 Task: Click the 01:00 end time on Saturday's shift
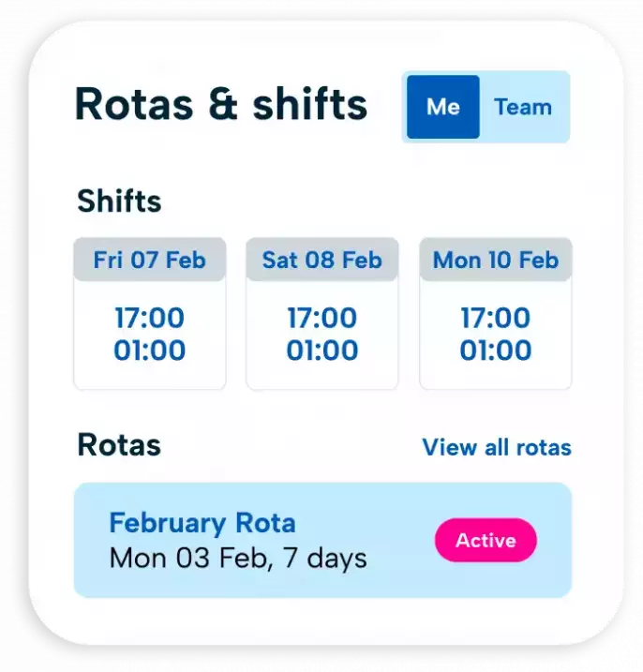322,351
